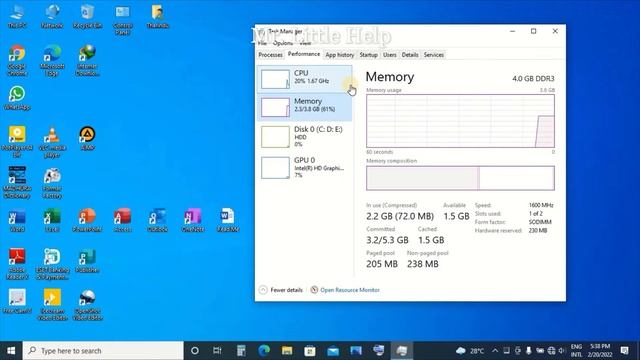Click the 4.0 GB DDR3 label
640x360 pixels.
pyautogui.click(x=533, y=78)
